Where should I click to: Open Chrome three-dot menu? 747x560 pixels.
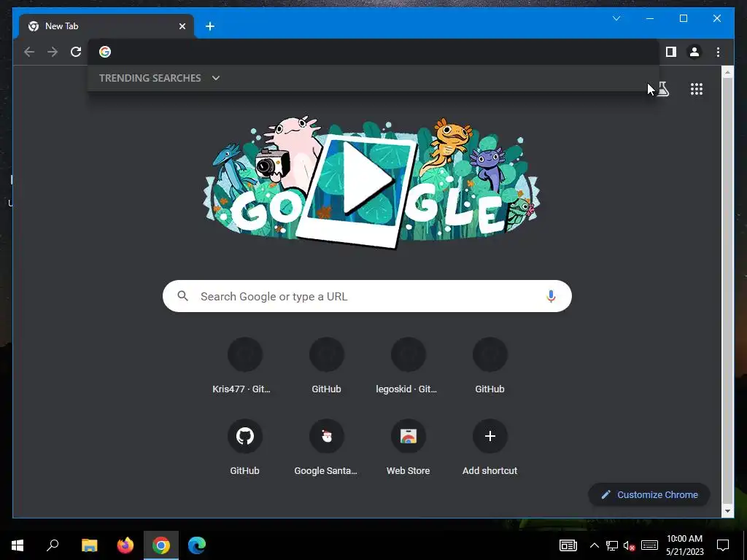718,52
